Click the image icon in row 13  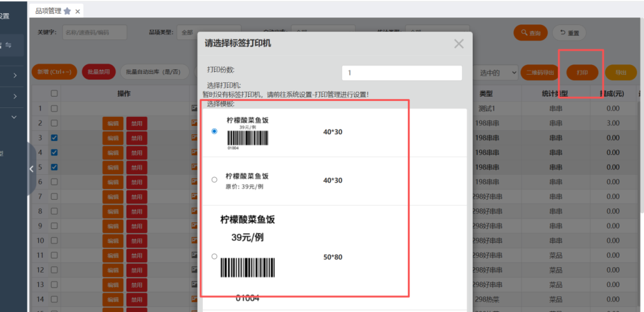[x=194, y=285]
